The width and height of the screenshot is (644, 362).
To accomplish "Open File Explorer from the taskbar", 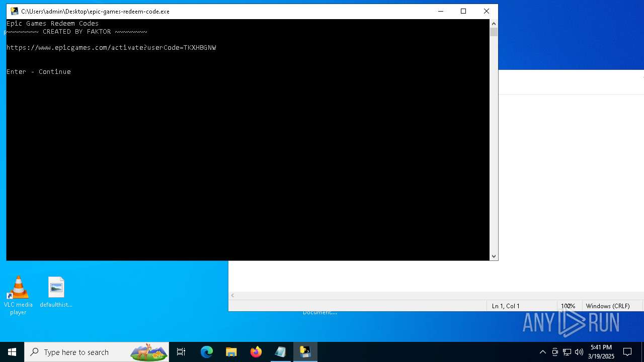I will 231,352.
